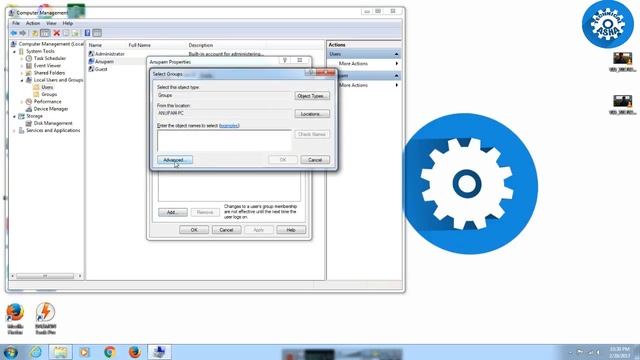Open the Help menu
The image size is (640, 360).
(x=68, y=23)
